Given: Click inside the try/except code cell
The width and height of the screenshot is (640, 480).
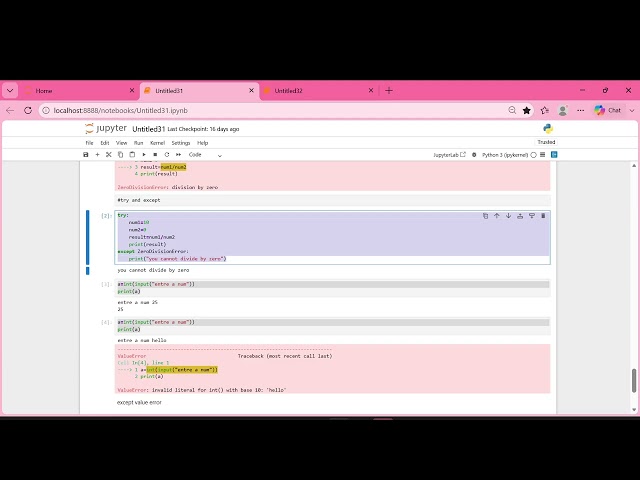Looking at the screenshot, I should click(332, 237).
